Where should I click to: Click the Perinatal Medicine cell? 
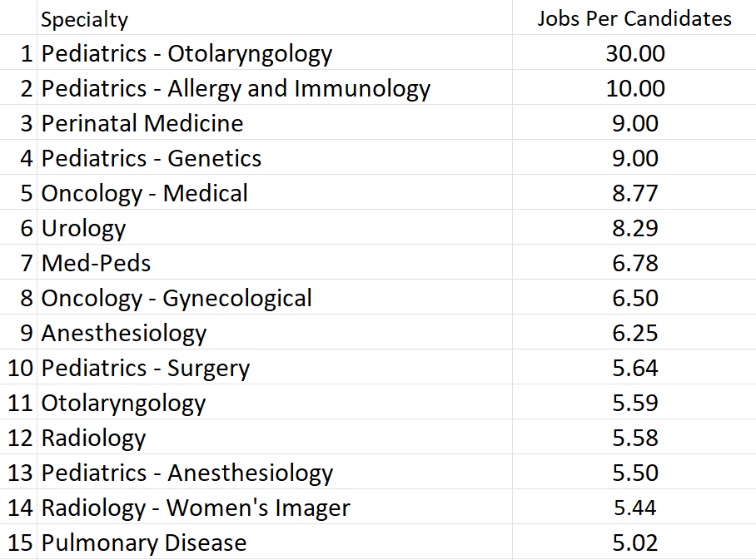[x=274, y=122]
